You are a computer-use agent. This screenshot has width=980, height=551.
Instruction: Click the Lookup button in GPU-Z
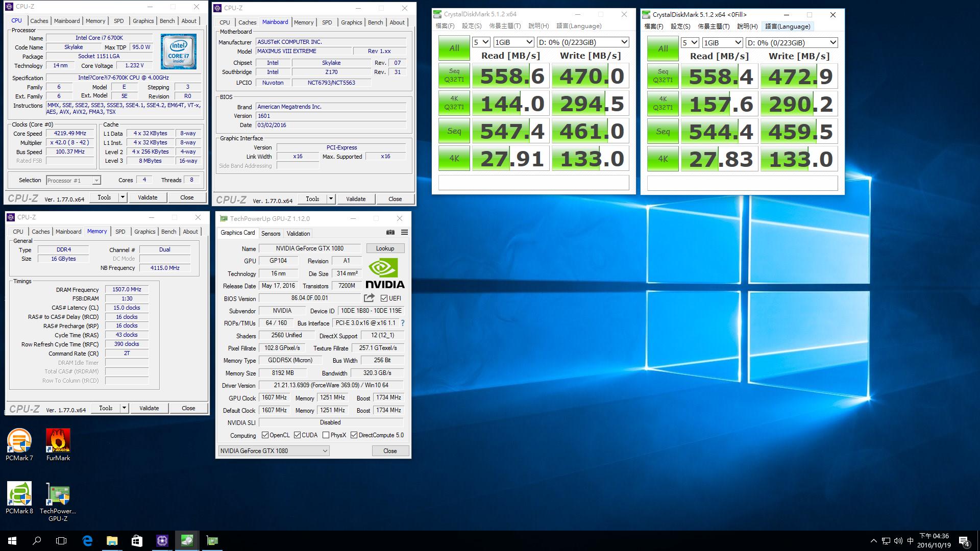coord(385,248)
